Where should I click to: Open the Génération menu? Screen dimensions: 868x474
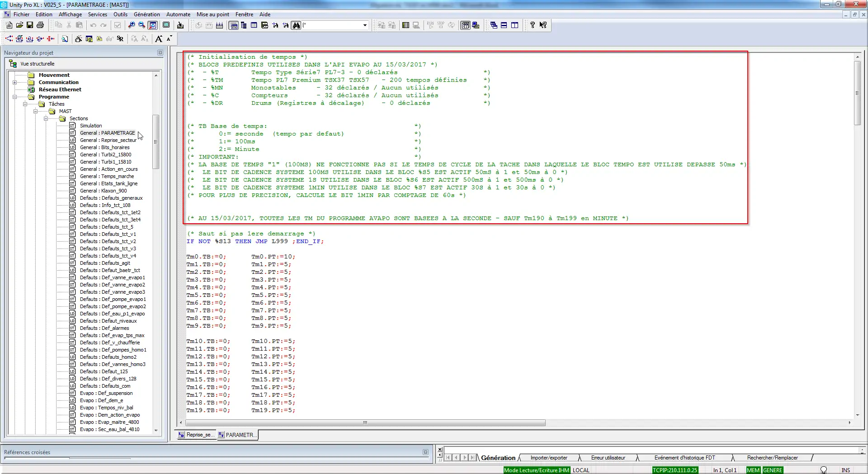(146, 14)
